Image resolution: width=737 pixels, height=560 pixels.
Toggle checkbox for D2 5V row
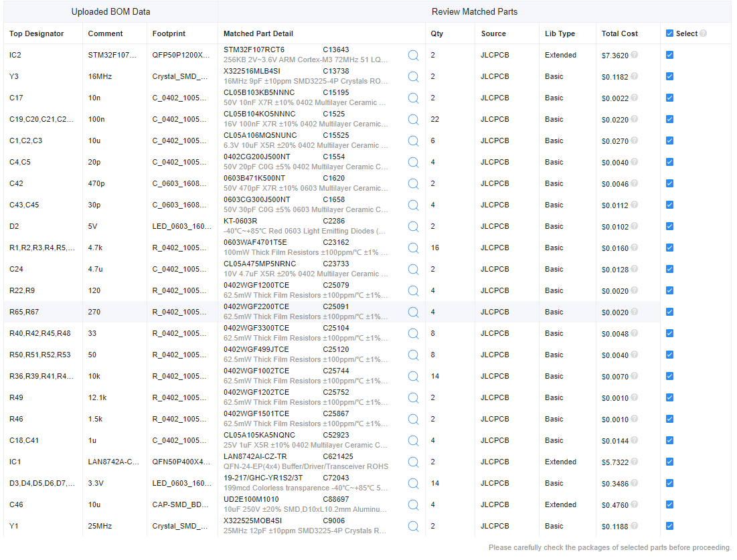(x=670, y=226)
